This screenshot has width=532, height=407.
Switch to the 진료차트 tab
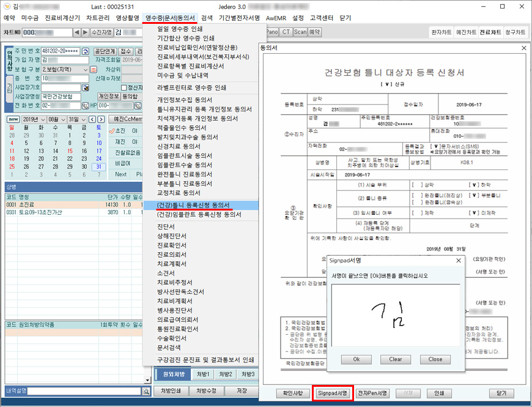pos(490,32)
